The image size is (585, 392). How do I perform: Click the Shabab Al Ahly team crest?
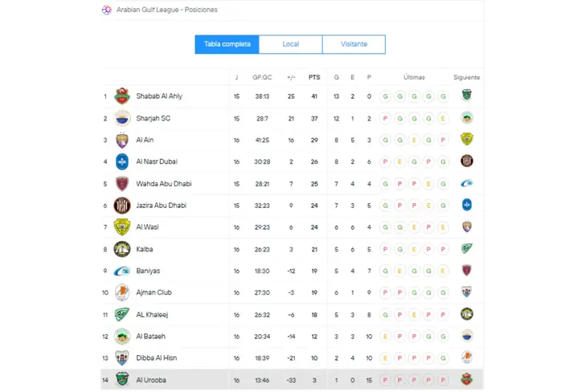pyautogui.click(x=122, y=96)
